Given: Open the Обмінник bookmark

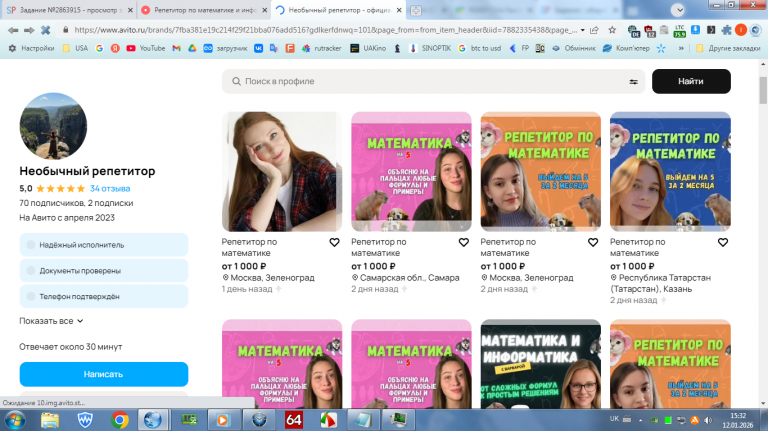Looking at the screenshot, I should click(x=574, y=48).
